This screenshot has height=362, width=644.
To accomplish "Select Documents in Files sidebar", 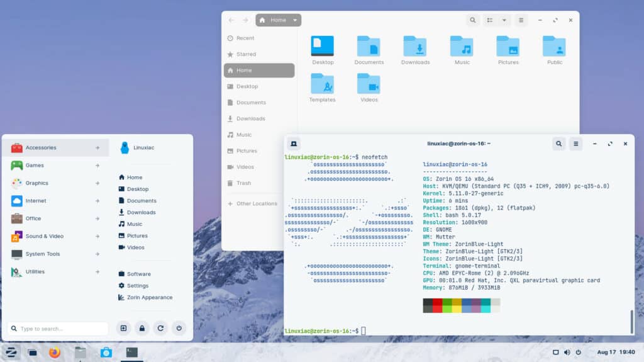I will 259,103.
